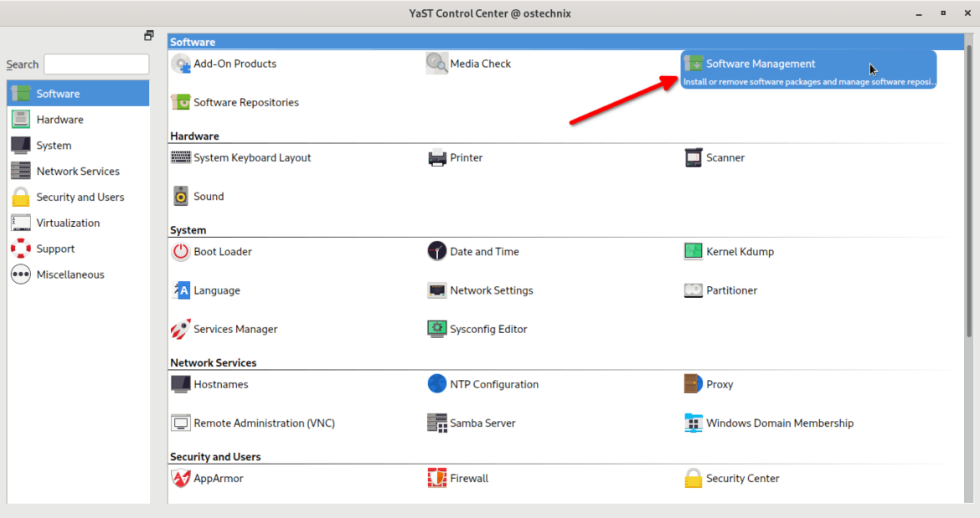The height and width of the screenshot is (518, 980).
Task: Click the System Keyboard Layout icon
Action: click(181, 157)
